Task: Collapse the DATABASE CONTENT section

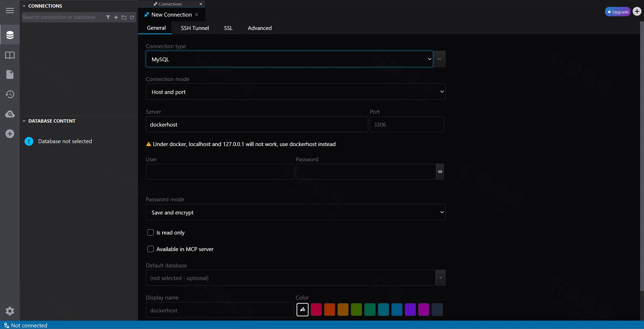Action: coord(24,121)
